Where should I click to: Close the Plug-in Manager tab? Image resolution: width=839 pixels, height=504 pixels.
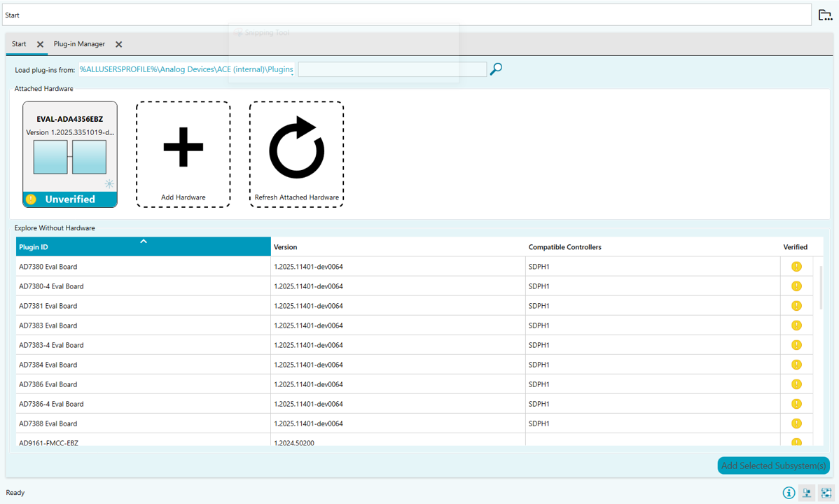coord(118,43)
